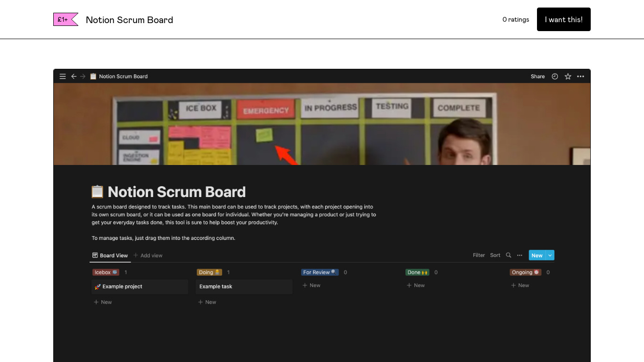
Task: Open the Example task card
Action: 244,287
